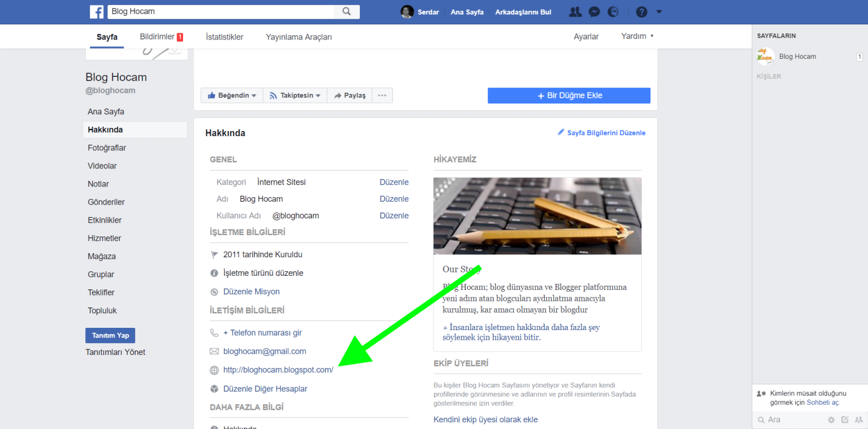Click the pencil icon for editing page info
Viewport: 868px width, 429px height.
coord(561,132)
